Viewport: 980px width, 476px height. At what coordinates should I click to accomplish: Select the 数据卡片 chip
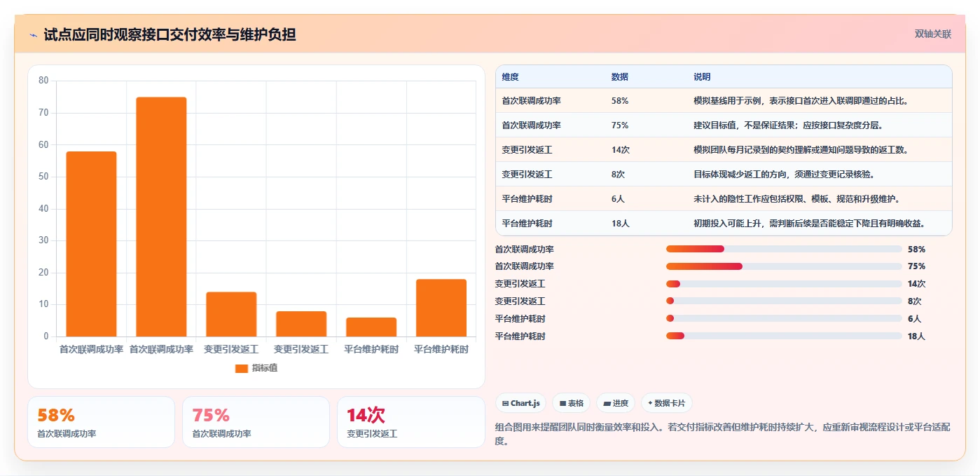tap(667, 403)
